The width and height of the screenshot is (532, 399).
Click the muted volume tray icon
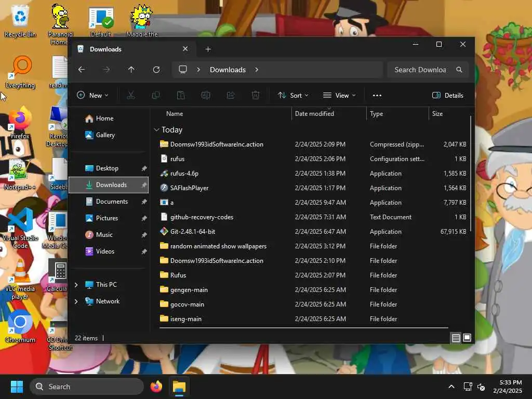coord(481,387)
